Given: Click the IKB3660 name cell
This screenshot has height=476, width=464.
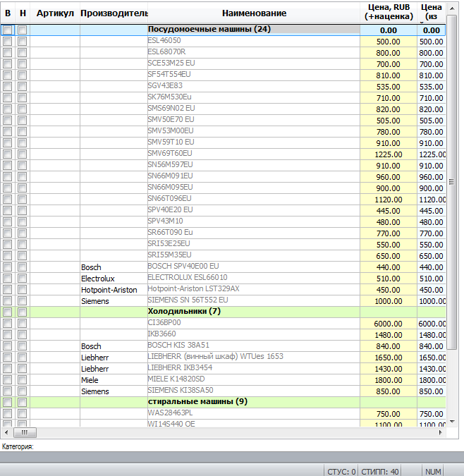Looking at the screenshot, I should point(254,334).
